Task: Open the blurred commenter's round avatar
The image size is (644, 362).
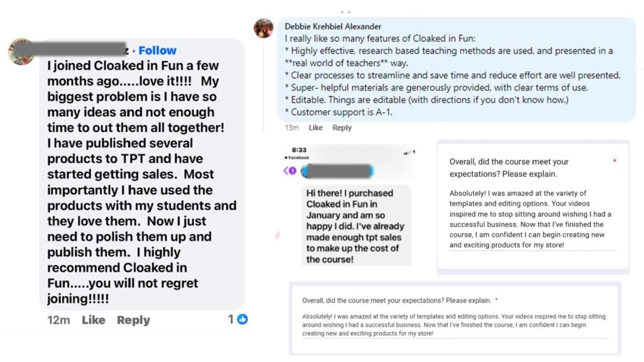Action: coord(21,52)
